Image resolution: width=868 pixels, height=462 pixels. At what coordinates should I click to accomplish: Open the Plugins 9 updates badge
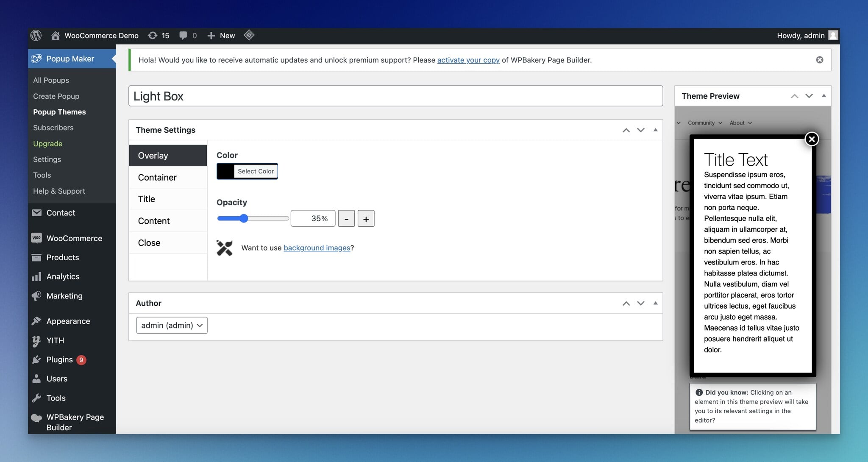pos(81,360)
